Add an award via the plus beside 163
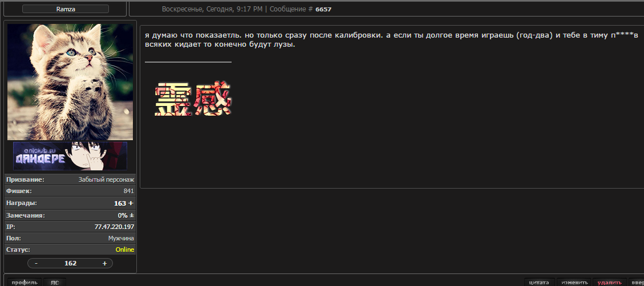The width and height of the screenshot is (644, 286). pos(131,203)
